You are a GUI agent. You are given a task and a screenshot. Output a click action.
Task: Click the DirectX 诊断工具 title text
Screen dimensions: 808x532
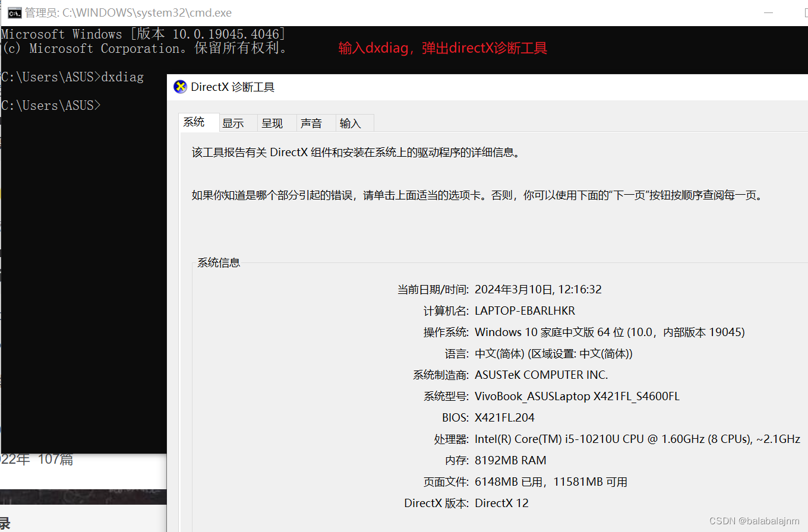click(x=232, y=87)
